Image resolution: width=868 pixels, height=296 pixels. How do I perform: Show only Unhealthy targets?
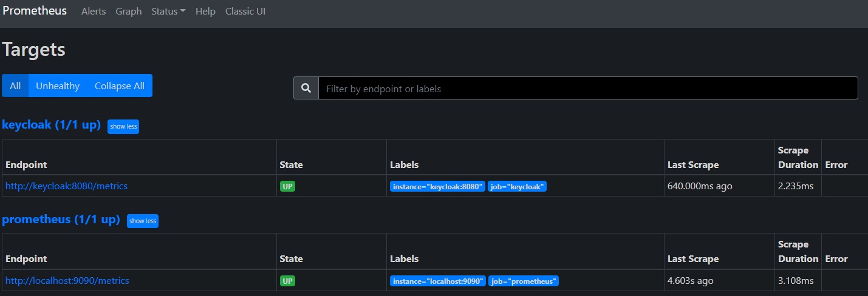[x=58, y=86]
